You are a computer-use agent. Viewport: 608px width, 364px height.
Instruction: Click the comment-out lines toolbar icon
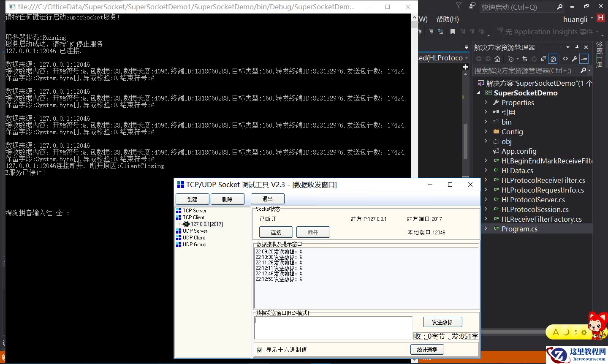click(x=431, y=32)
